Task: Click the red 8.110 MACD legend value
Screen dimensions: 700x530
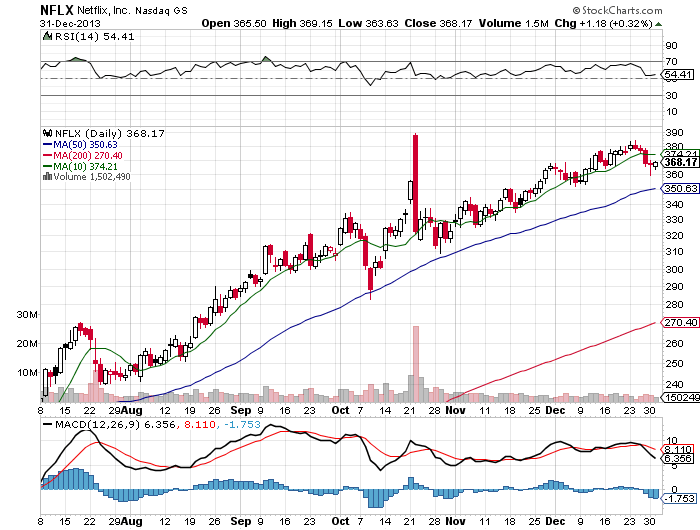Action: click(200, 424)
